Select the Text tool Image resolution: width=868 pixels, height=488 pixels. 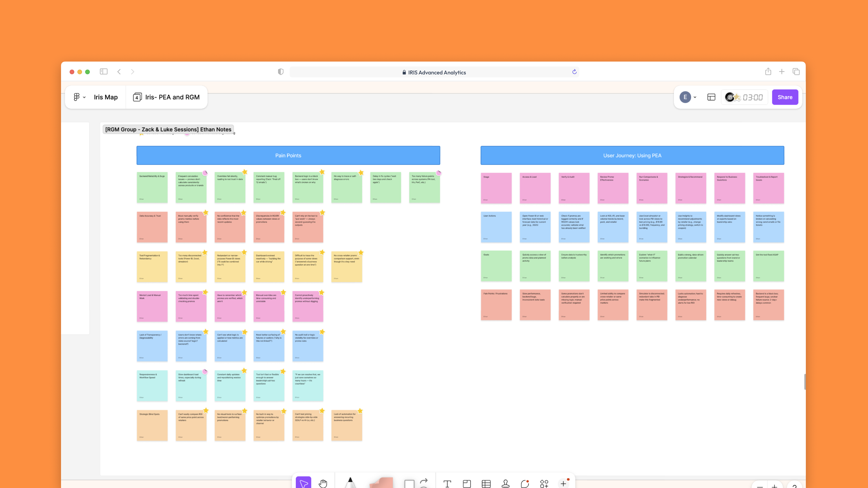click(x=447, y=483)
